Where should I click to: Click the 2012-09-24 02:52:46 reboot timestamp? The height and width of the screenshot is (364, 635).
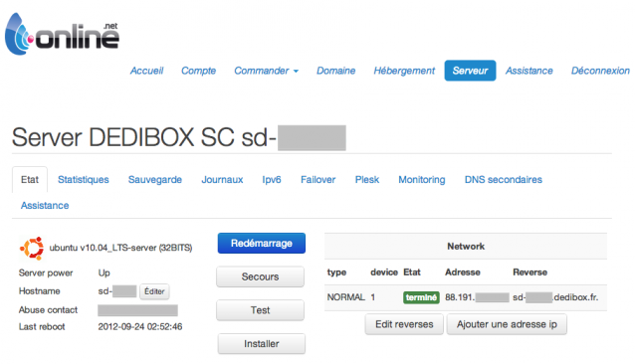pyautogui.click(x=140, y=327)
